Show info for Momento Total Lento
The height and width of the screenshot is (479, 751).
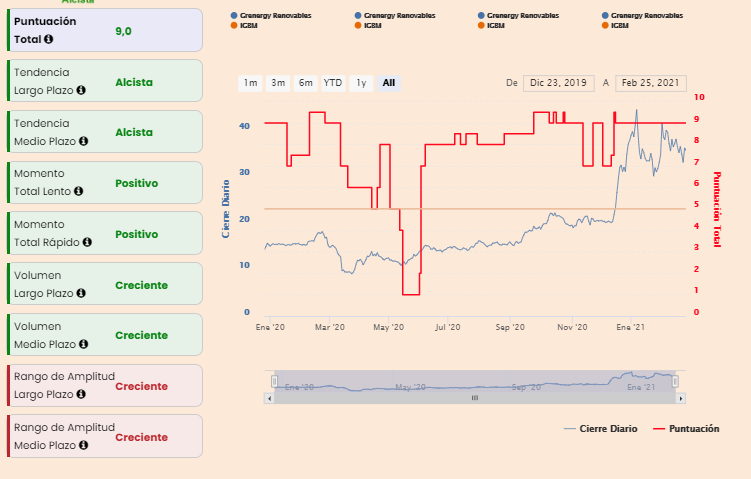[x=79, y=191]
